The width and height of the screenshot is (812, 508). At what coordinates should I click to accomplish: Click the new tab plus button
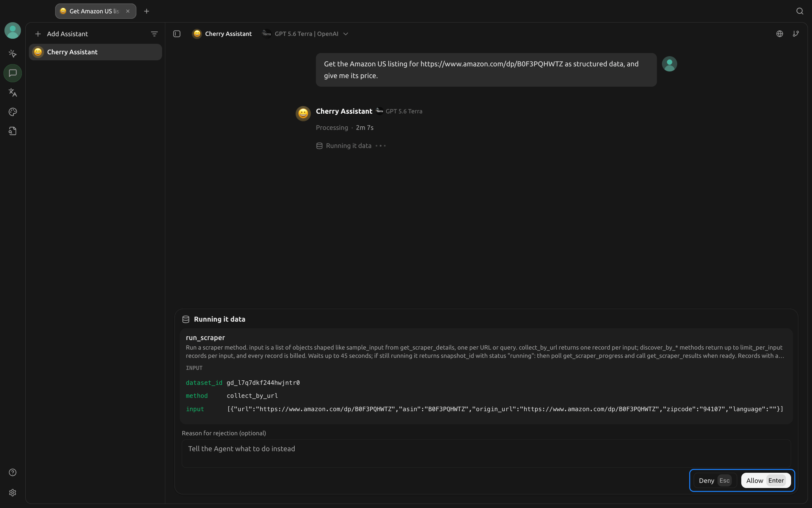tap(147, 11)
